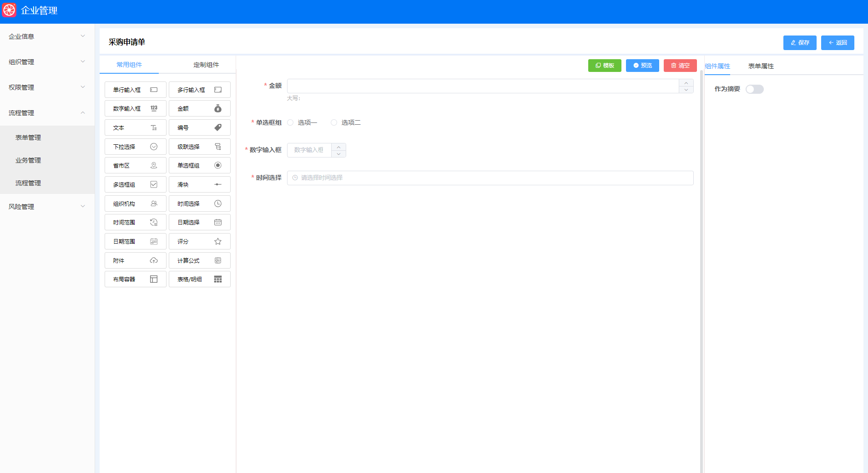Add the 级联选择 cascader component

pyautogui.click(x=200, y=147)
